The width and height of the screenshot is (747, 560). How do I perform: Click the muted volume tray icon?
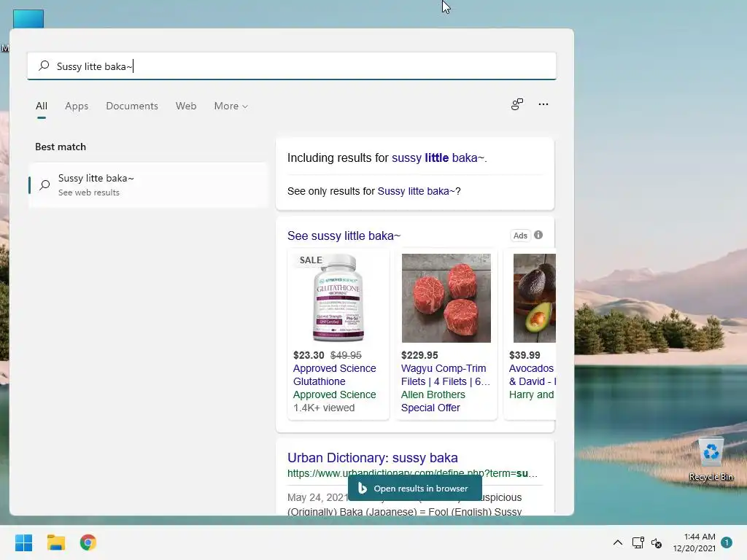tap(657, 542)
